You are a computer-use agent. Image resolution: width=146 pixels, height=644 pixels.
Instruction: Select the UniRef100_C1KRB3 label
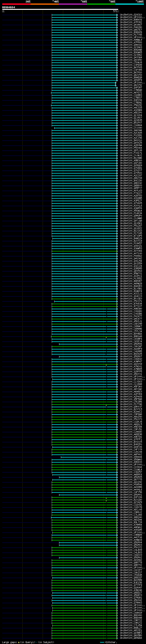click(x=131, y=95)
